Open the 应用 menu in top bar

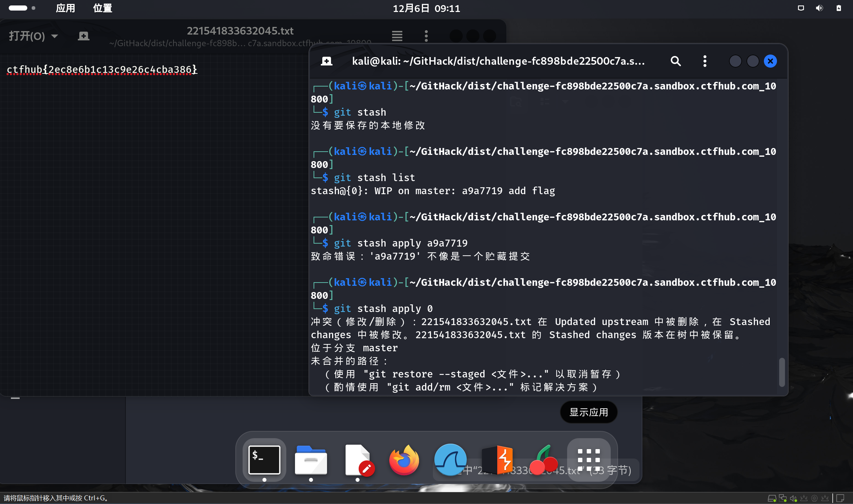tap(65, 8)
